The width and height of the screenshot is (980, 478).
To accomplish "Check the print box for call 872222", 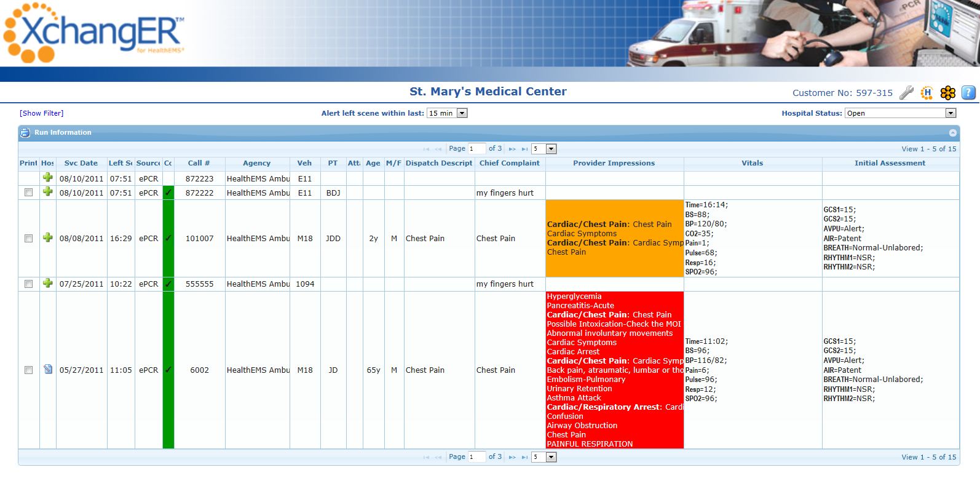I will pyautogui.click(x=28, y=193).
